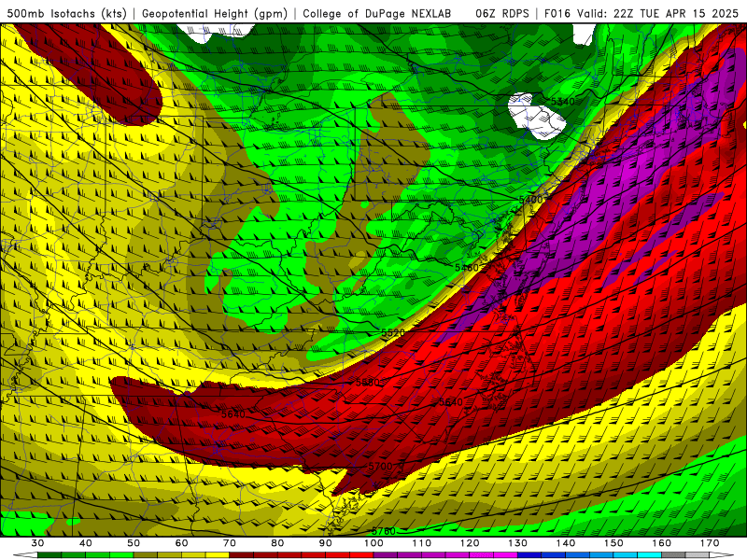Click the '100' value on the color scale

[373, 543]
